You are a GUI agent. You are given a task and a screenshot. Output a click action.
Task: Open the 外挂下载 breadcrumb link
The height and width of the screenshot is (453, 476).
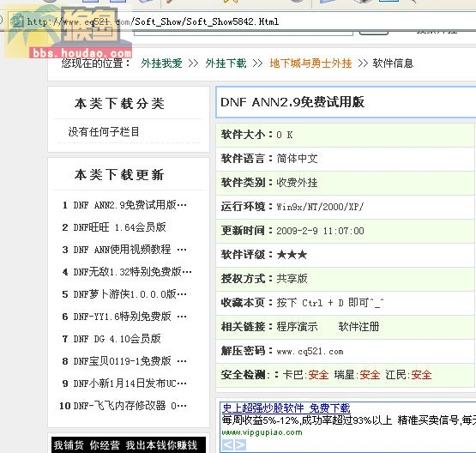point(226,63)
